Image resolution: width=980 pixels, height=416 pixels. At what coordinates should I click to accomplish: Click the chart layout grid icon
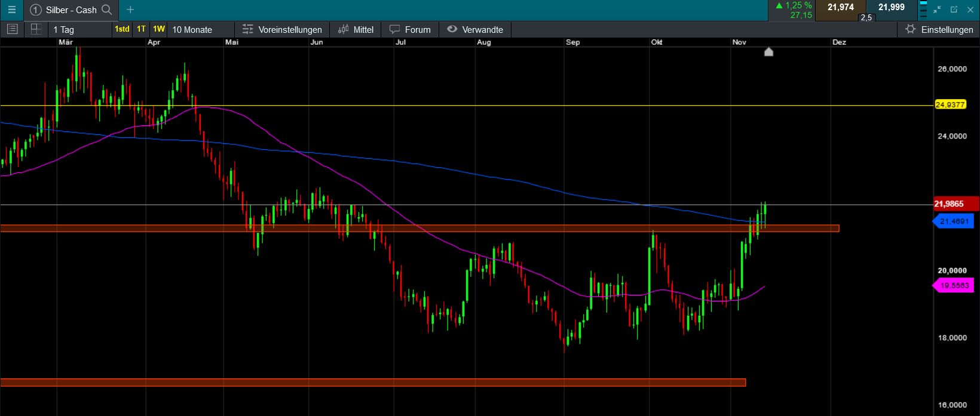coord(36,29)
